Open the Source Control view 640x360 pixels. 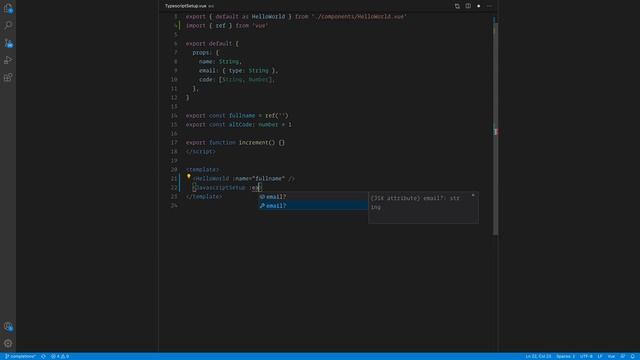coord(8,43)
